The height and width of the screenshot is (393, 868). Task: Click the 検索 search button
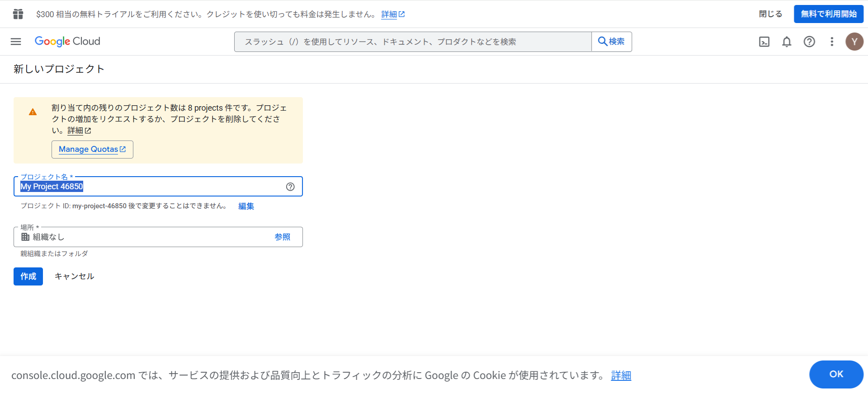[x=611, y=42]
